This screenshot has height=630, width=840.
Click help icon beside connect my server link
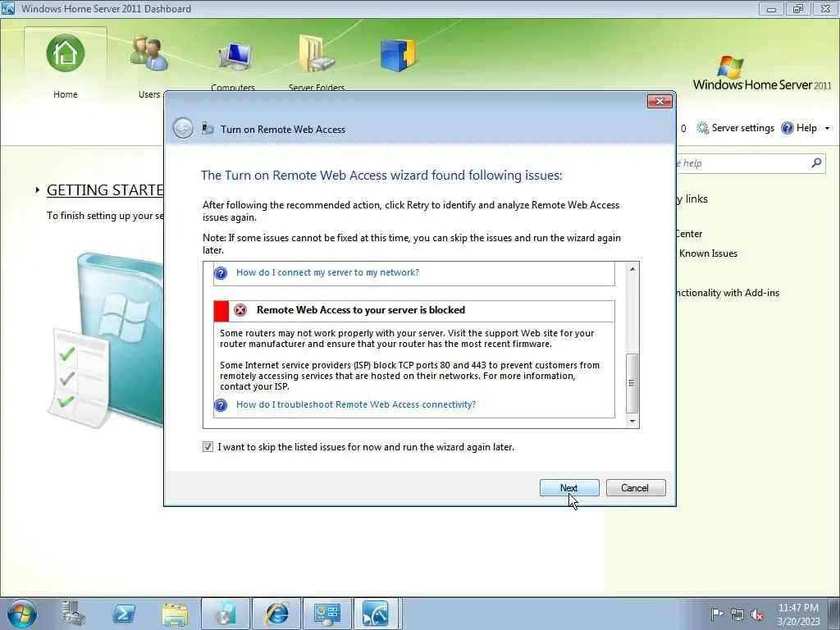(x=221, y=273)
